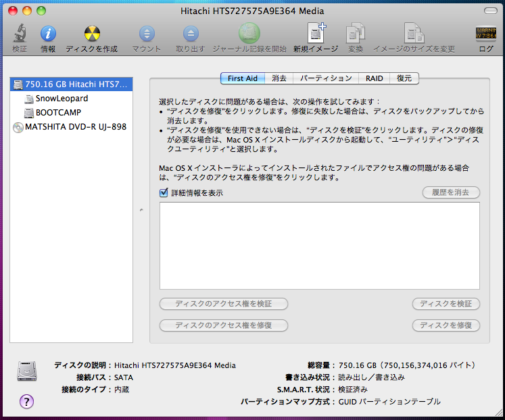
Task: Click ディスクのアクセス権を検証 button
Action: pos(224,304)
